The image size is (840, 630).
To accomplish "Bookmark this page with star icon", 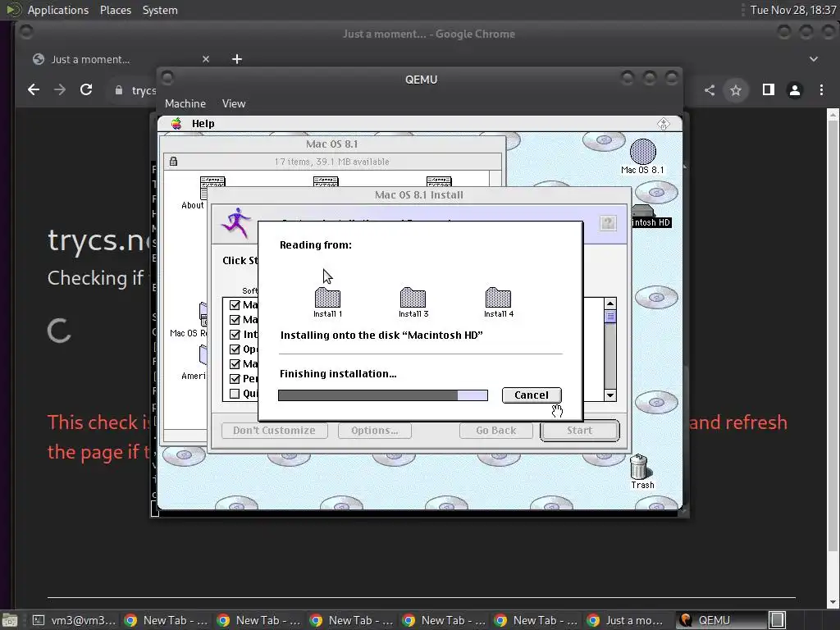I will click(x=736, y=90).
